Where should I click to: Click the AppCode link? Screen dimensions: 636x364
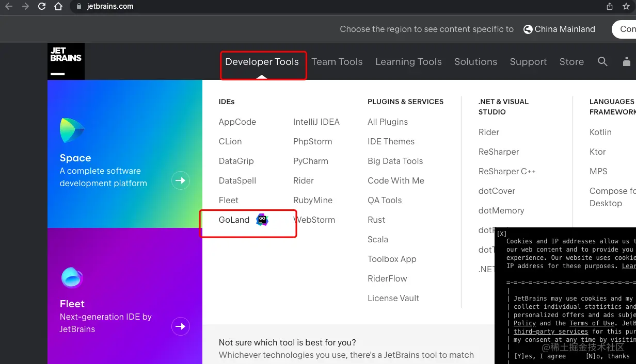coord(237,122)
